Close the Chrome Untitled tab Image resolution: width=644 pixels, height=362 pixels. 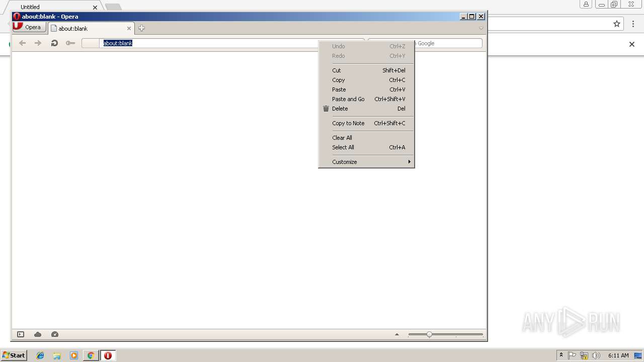coord(95,8)
